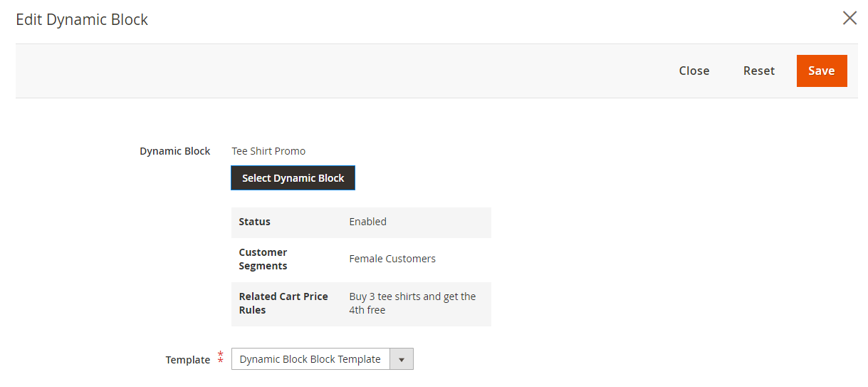Viewport: 868px width, 387px height.
Task: Click the Template field label
Action: tap(188, 360)
